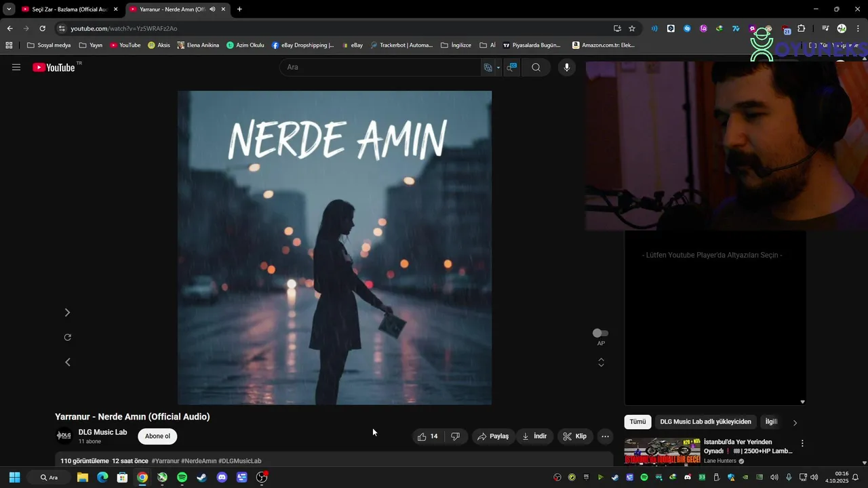Open Spotify from the taskbar
868x488 pixels.
point(182,477)
